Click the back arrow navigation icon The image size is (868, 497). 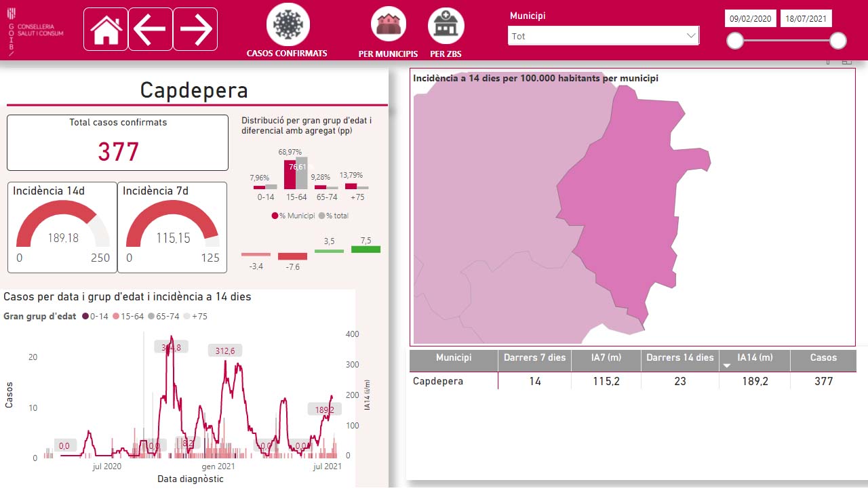(151, 29)
